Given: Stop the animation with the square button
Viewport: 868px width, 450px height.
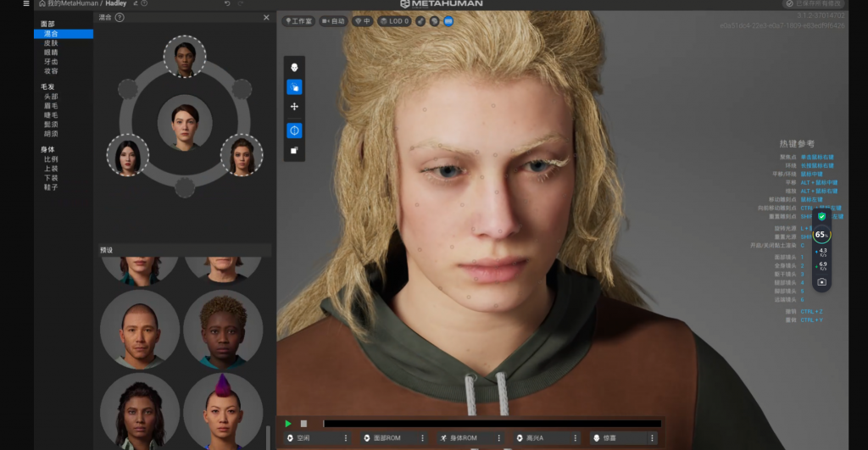Looking at the screenshot, I should tap(304, 424).
